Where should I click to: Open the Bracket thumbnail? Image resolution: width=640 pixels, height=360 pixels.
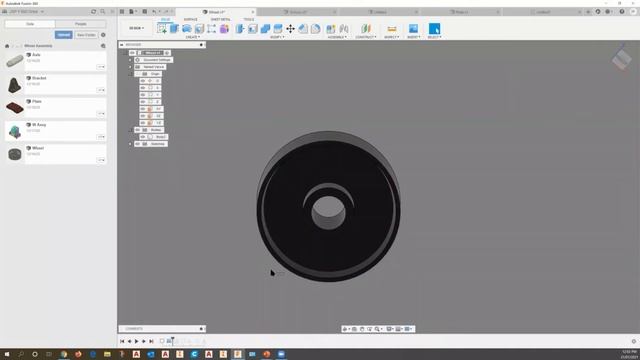15,85
